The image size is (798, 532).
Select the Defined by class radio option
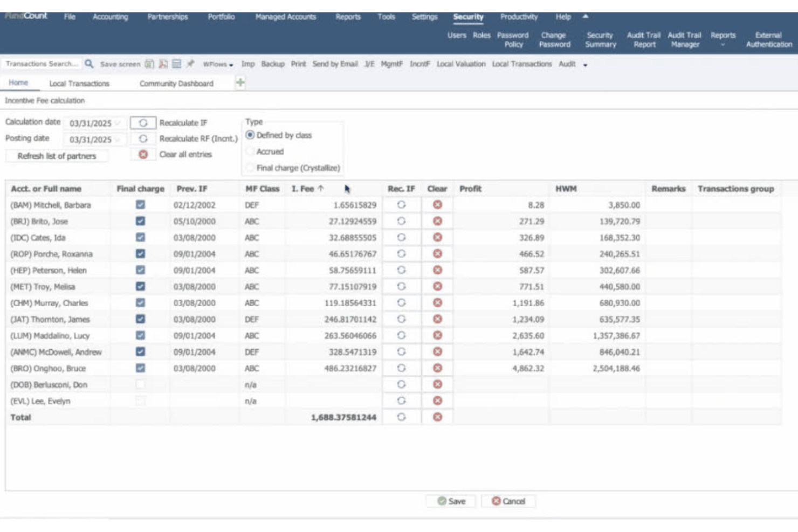250,135
